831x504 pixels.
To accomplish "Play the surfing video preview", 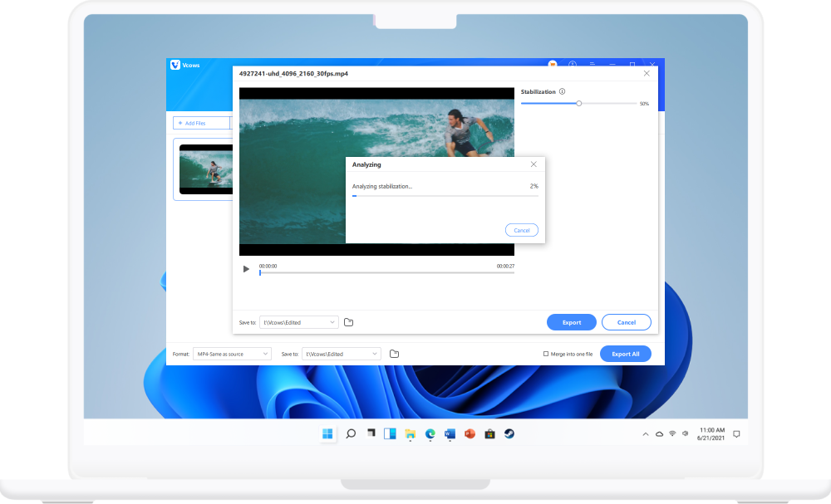I will tap(246, 269).
